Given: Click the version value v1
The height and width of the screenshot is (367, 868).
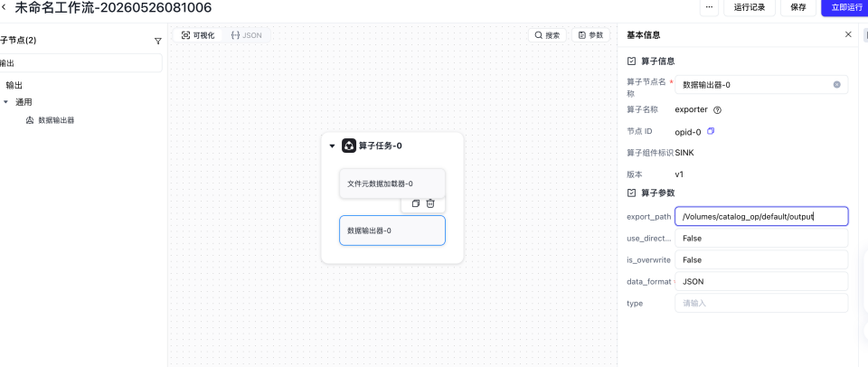Looking at the screenshot, I should point(679,174).
